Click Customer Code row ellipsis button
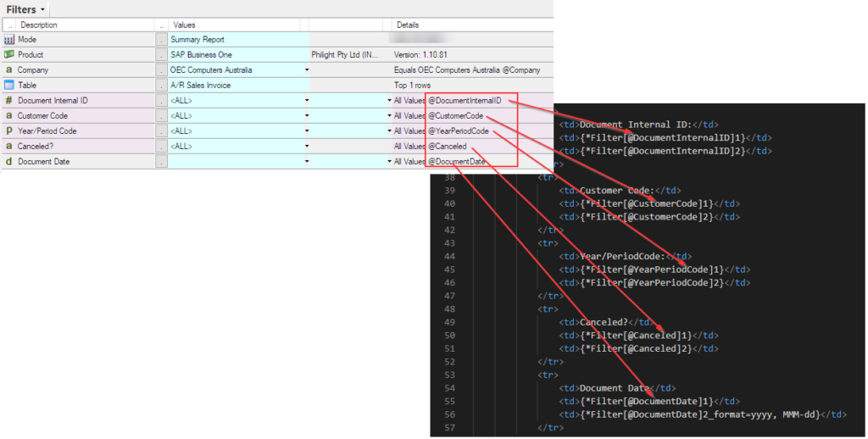Viewport: 868px width, 439px height. (161, 116)
